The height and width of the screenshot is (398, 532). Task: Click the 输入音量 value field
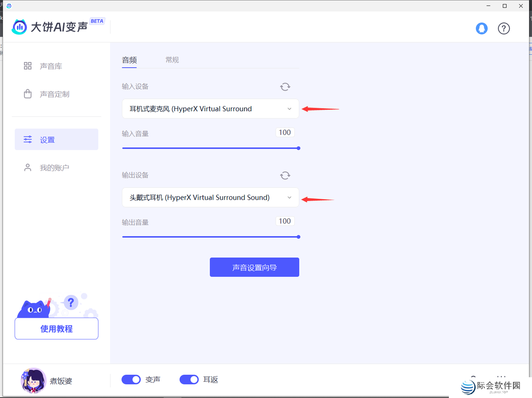tap(285, 132)
